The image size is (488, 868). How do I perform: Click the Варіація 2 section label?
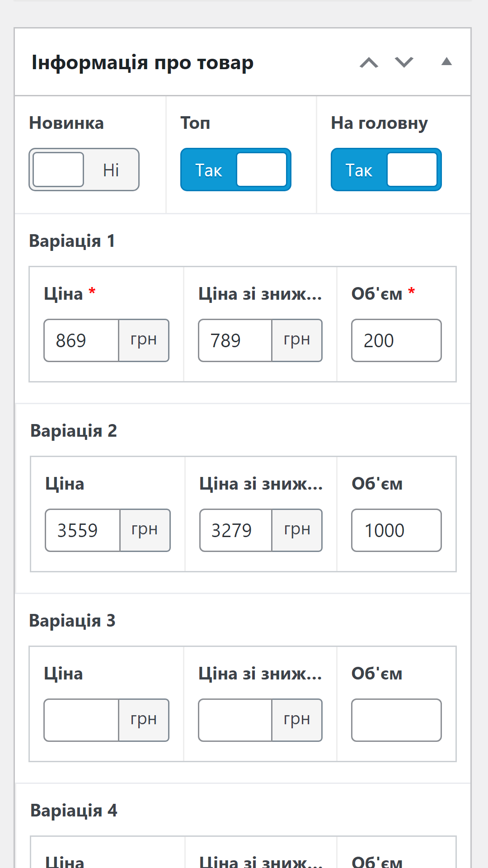point(74,431)
